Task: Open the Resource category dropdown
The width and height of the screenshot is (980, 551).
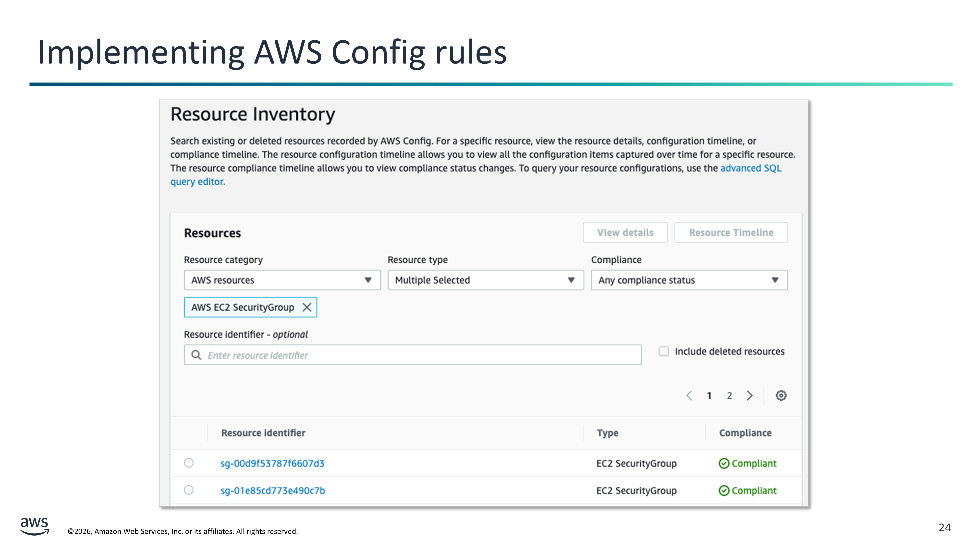Action: coord(282,280)
